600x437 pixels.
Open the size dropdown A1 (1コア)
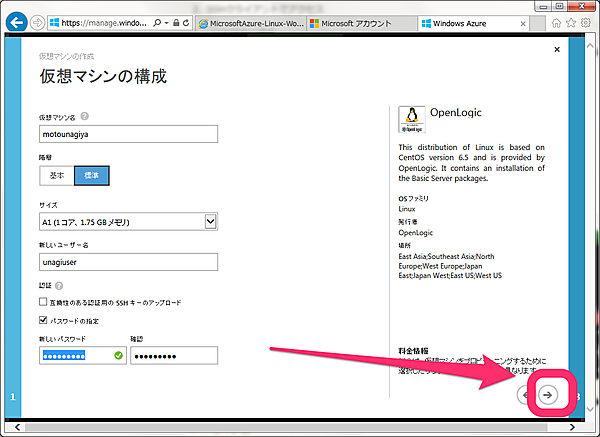[129, 222]
